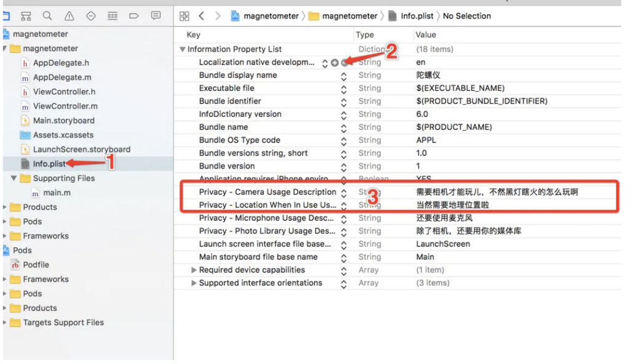Expand Supported interface orientations row
The width and height of the screenshot is (630, 364).
pyautogui.click(x=194, y=283)
